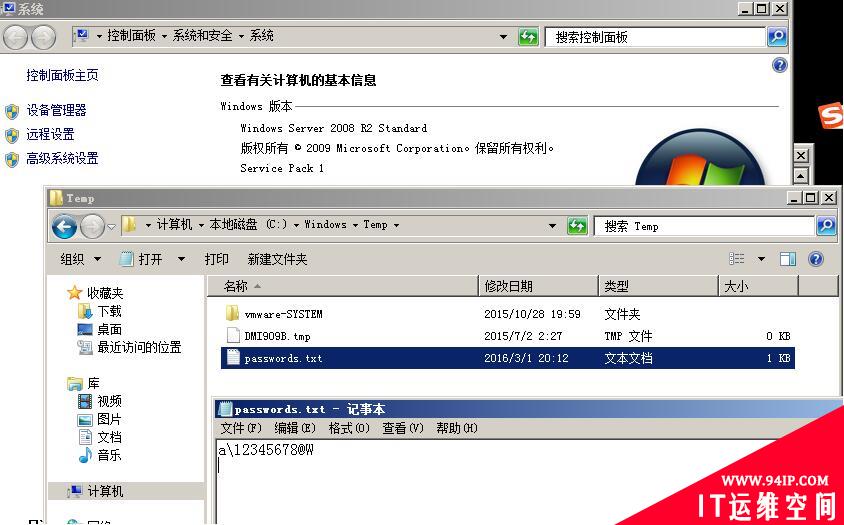Expand the 打开 dropdown arrow
The image size is (844, 525).
181,259
